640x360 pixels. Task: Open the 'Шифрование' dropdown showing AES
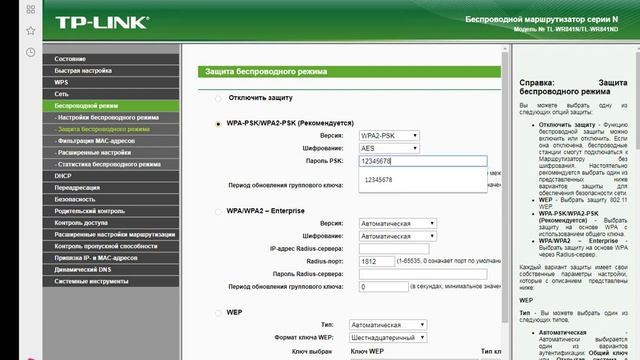pos(389,148)
